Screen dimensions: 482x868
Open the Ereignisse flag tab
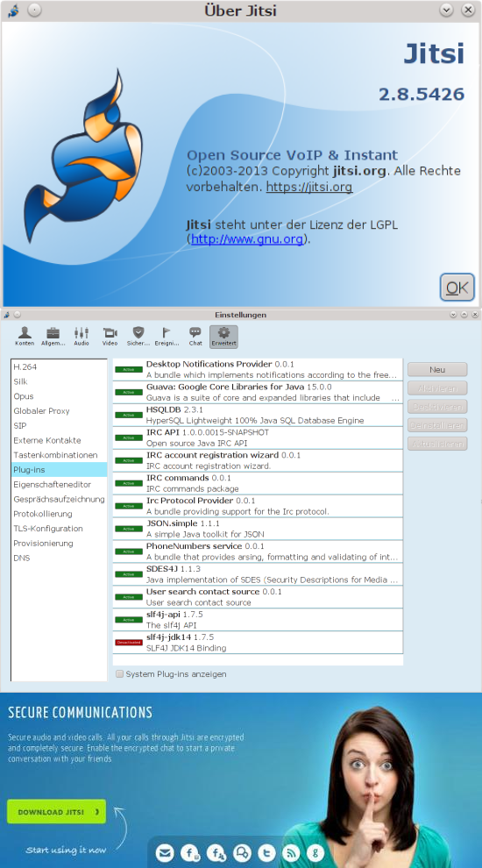point(167,336)
